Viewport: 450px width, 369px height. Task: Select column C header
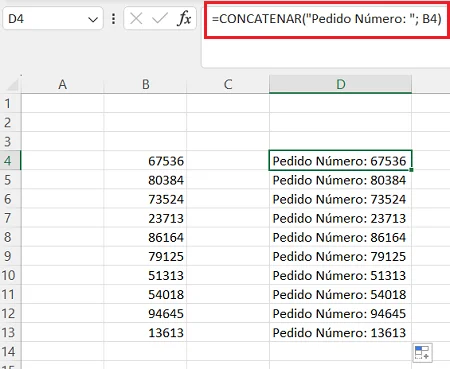click(x=228, y=85)
